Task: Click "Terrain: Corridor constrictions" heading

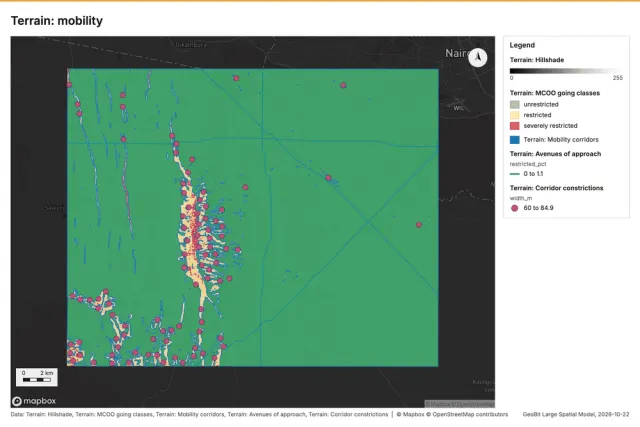Action: (x=556, y=188)
